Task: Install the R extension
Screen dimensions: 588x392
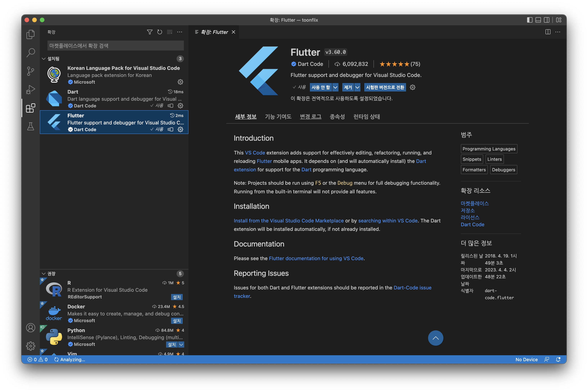Action: click(177, 297)
